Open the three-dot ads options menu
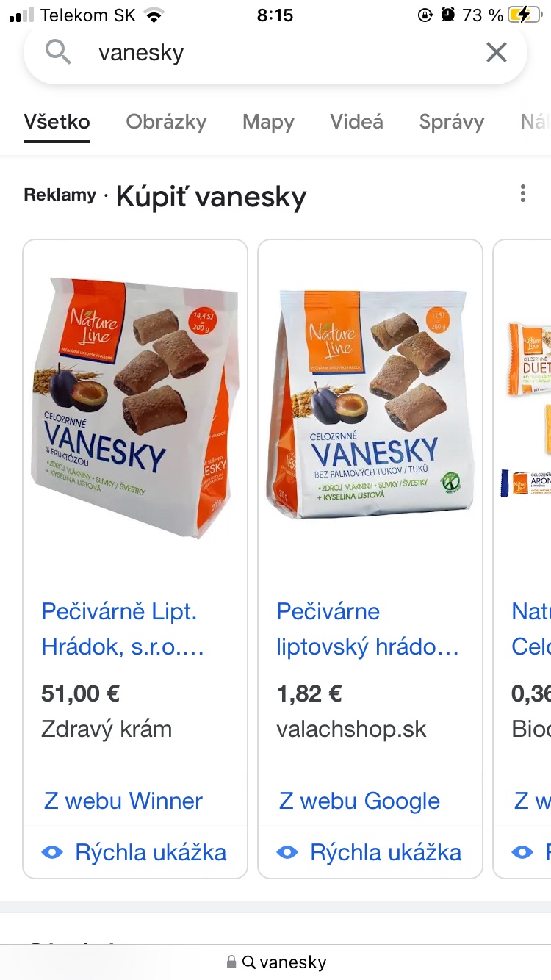551x980 pixels. (x=522, y=194)
